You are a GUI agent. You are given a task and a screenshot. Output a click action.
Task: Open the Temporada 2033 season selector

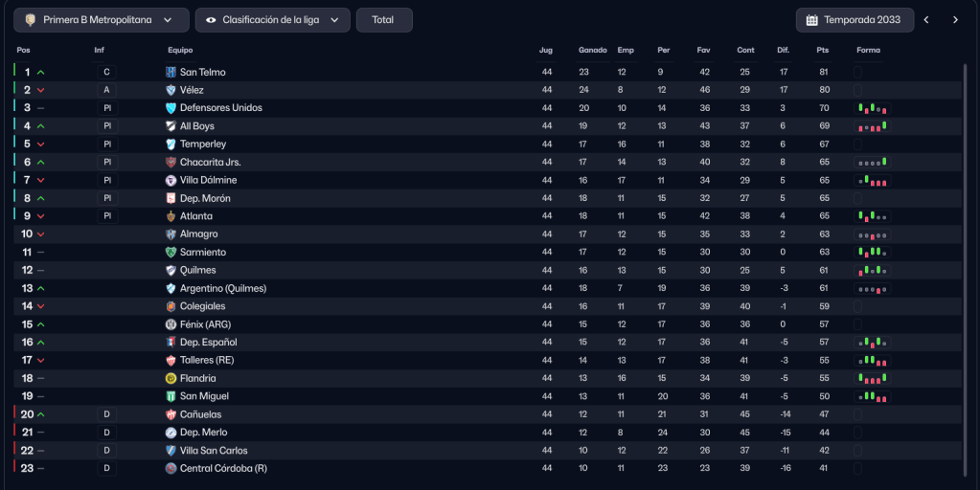tap(853, 20)
